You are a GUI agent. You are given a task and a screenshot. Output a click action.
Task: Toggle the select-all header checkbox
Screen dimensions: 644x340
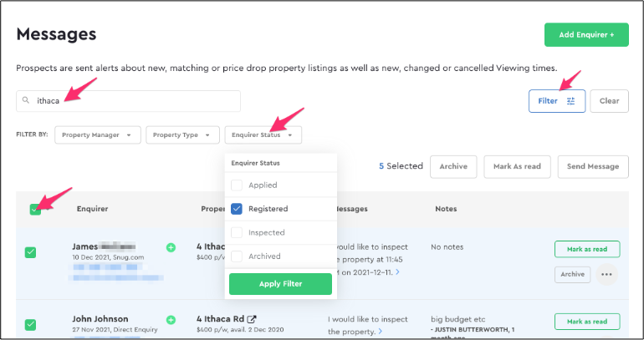35,210
